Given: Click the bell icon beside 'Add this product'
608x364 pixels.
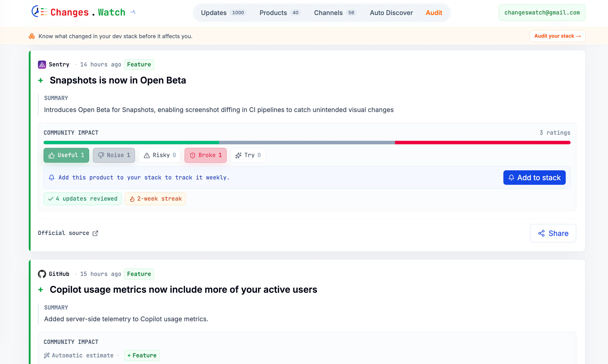Looking at the screenshot, I should point(52,177).
